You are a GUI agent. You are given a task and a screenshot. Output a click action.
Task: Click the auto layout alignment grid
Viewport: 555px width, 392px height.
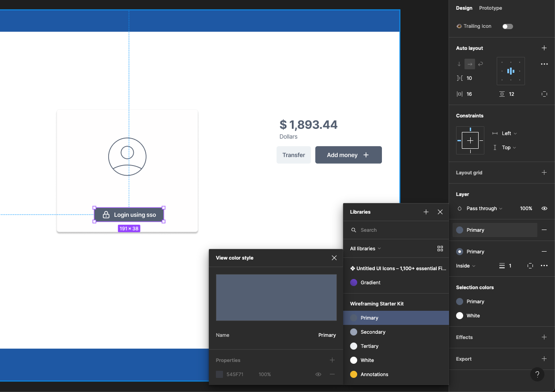[510, 71]
